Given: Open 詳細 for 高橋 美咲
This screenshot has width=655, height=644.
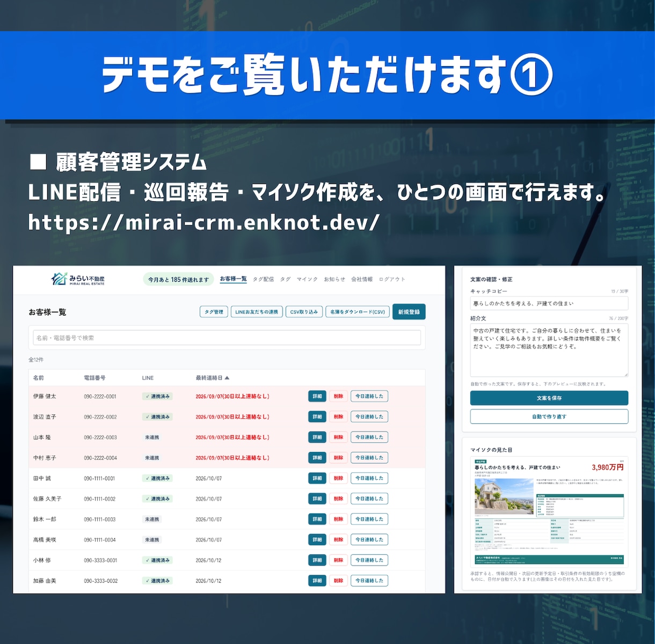Looking at the screenshot, I should click(x=317, y=539).
